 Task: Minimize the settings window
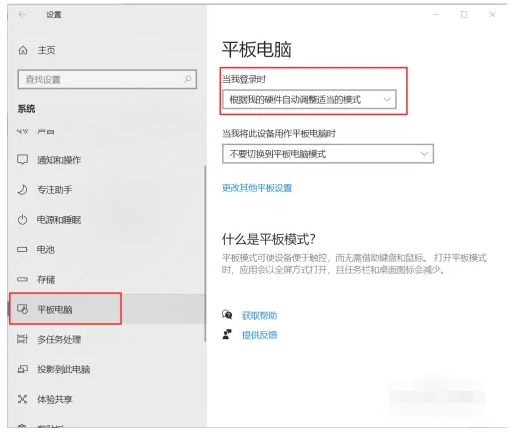435,14
